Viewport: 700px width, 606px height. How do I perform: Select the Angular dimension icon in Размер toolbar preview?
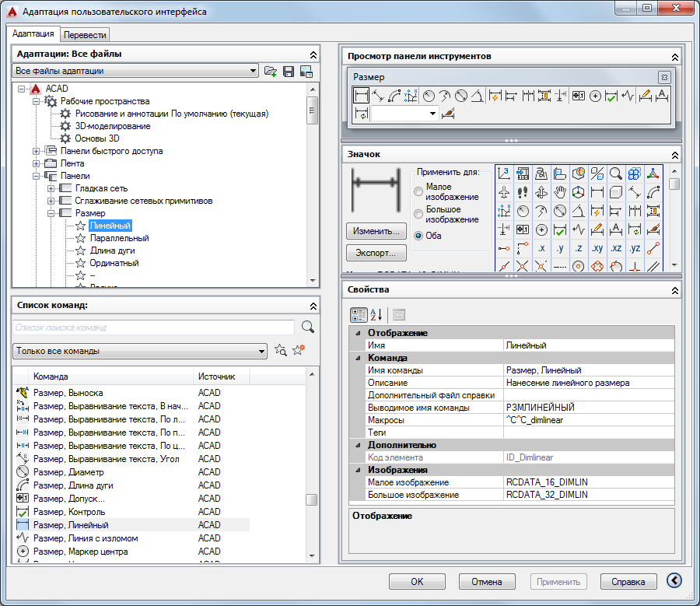pyautogui.click(x=478, y=96)
